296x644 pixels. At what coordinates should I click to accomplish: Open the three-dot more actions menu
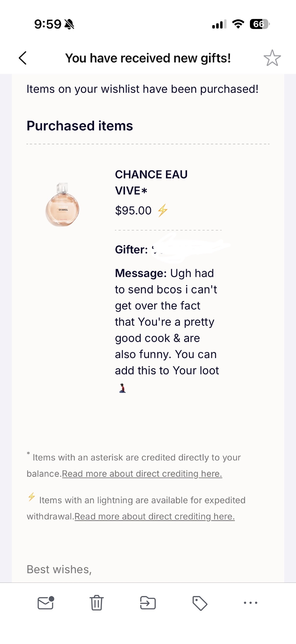pos(251,603)
